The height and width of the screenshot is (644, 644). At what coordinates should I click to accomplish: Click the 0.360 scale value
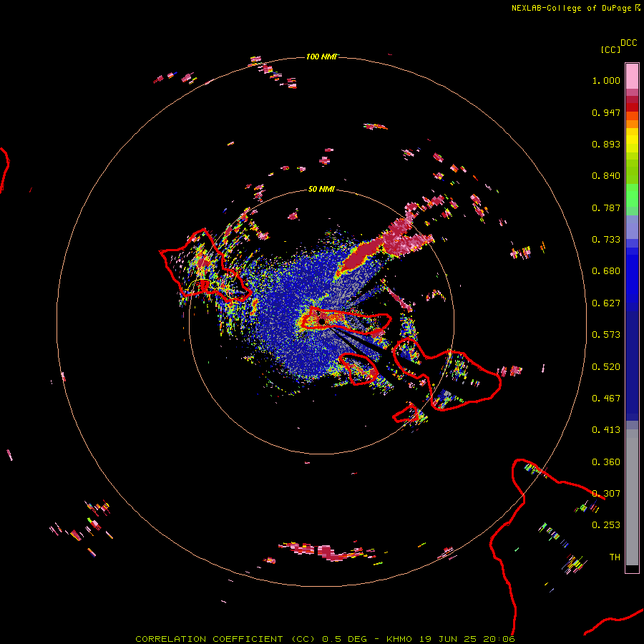(x=606, y=462)
